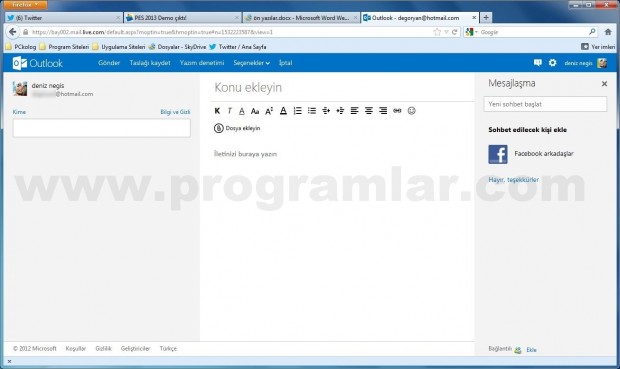
Task: Show Bilgi ve Gizli fields
Action: 175,112
